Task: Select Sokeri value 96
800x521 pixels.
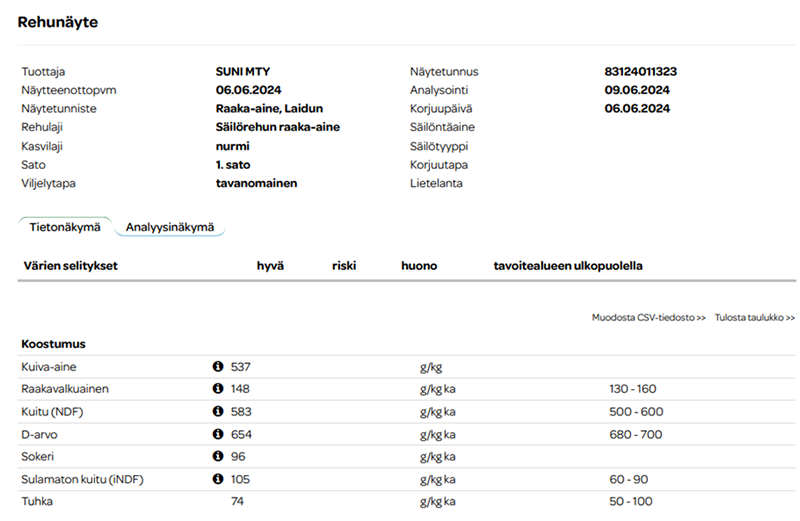Action: coord(238,456)
